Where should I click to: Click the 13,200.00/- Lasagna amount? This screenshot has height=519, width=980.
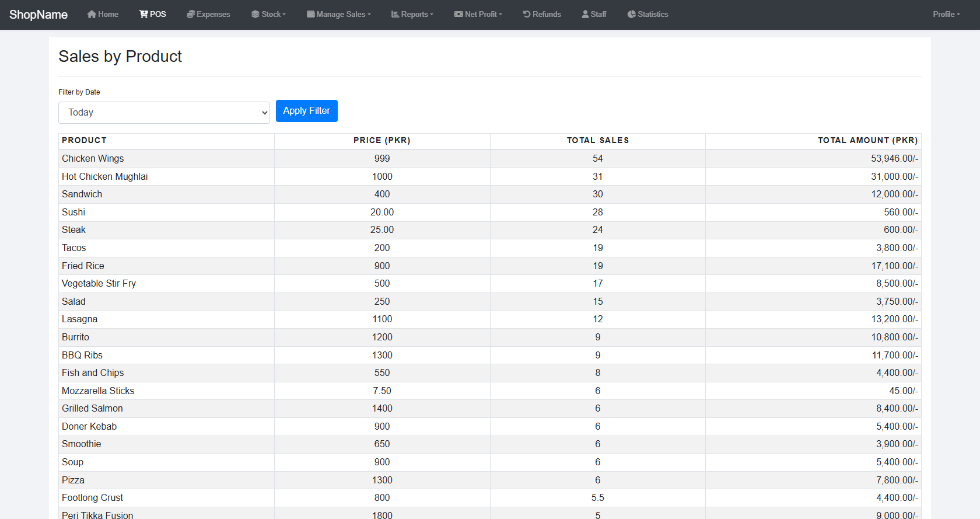pos(894,319)
